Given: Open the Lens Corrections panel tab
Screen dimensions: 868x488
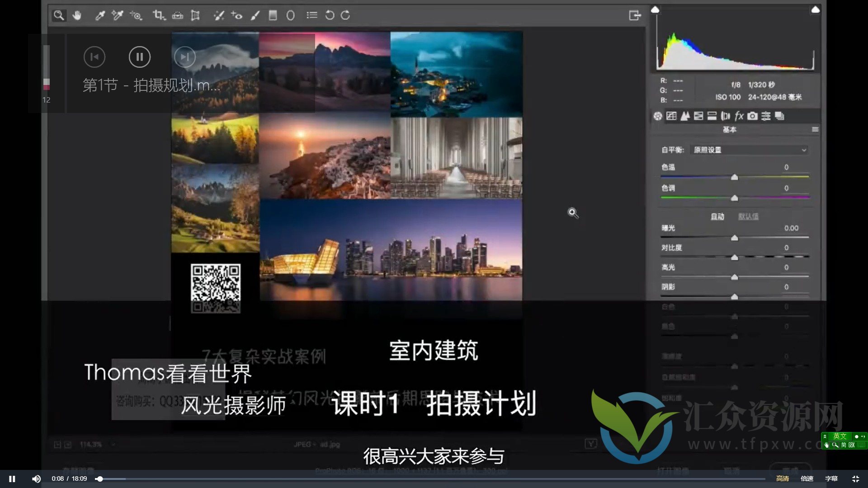Looking at the screenshot, I should tap(726, 116).
